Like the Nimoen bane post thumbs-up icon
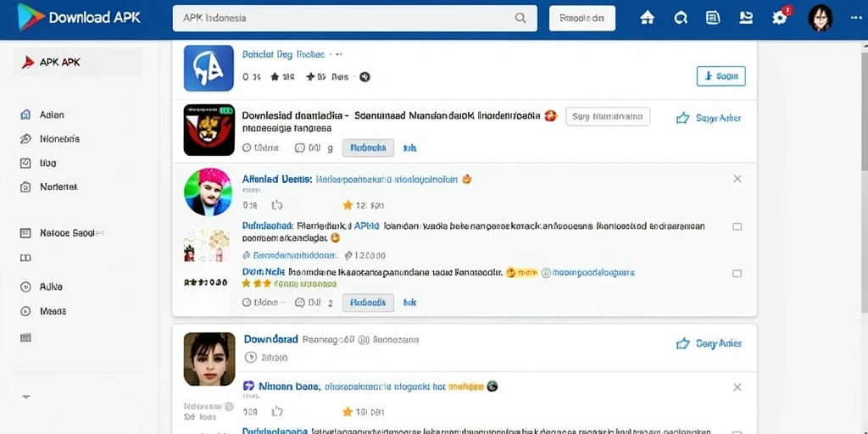This screenshot has height=434, width=868. [x=277, y=412]
